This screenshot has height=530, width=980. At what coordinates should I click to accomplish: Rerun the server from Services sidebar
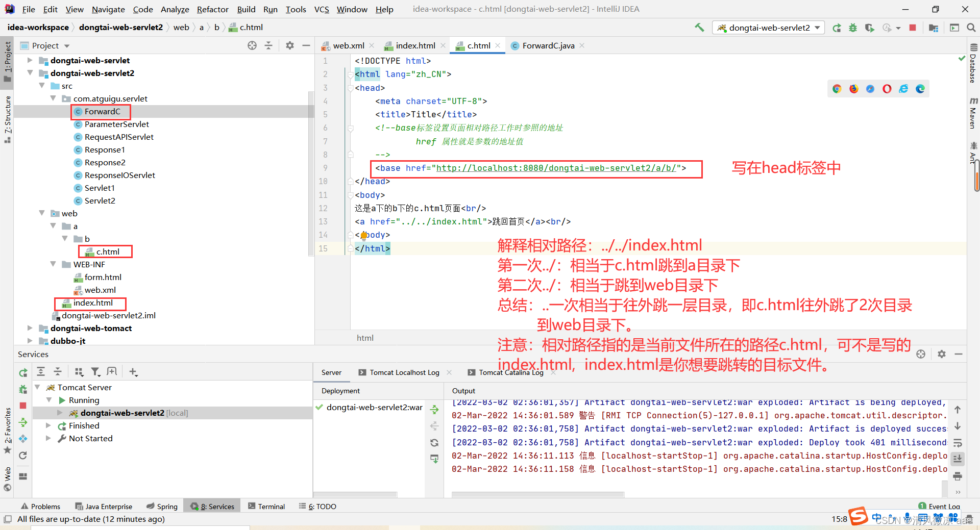(23, 373)
